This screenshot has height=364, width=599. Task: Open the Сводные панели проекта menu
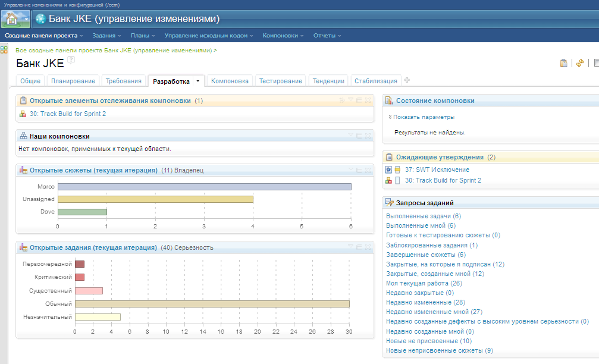(x=43, y=36)
